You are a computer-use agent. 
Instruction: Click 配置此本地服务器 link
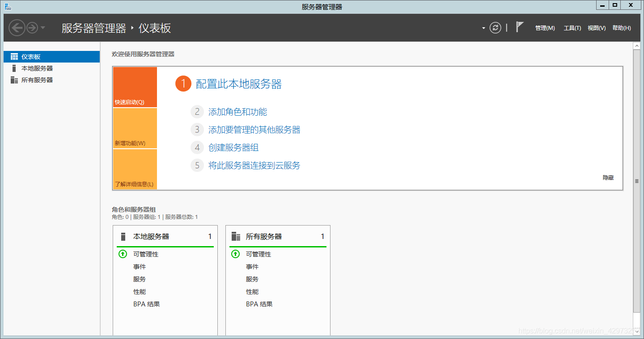(x=239, y=84)
